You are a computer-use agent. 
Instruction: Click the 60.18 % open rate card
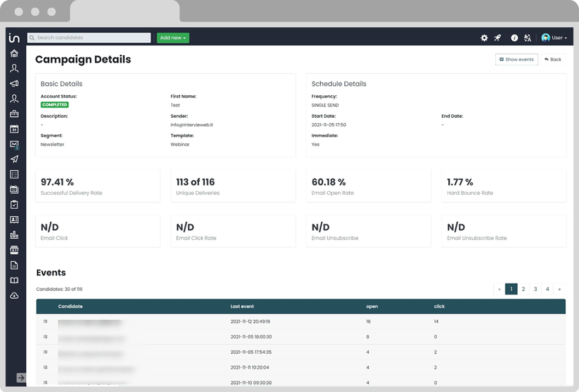[x=368, y=186]
